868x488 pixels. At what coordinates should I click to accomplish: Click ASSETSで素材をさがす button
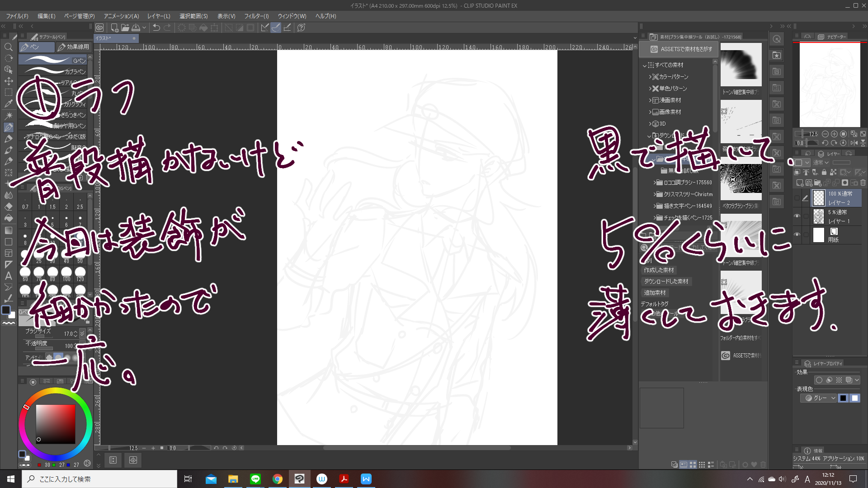[681, 49]
